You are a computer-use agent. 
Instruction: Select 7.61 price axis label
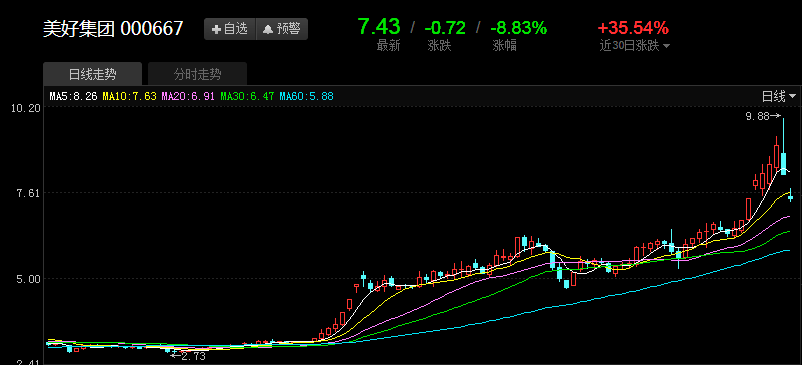pyautogui.click(x=29, y=193)
